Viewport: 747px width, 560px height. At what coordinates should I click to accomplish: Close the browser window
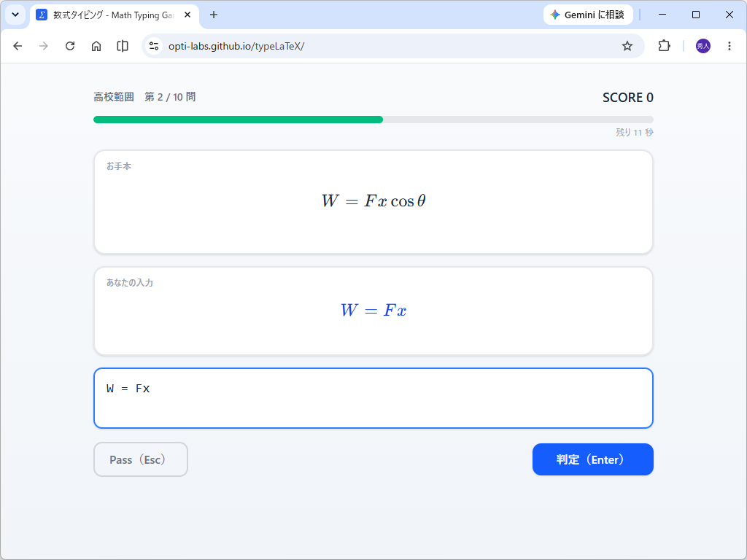pyautogui.click(x=729, y=15)
